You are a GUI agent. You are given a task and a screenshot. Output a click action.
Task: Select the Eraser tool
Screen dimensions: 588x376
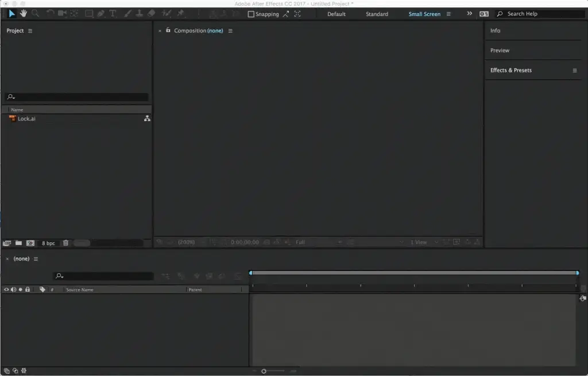coord(151,14)
